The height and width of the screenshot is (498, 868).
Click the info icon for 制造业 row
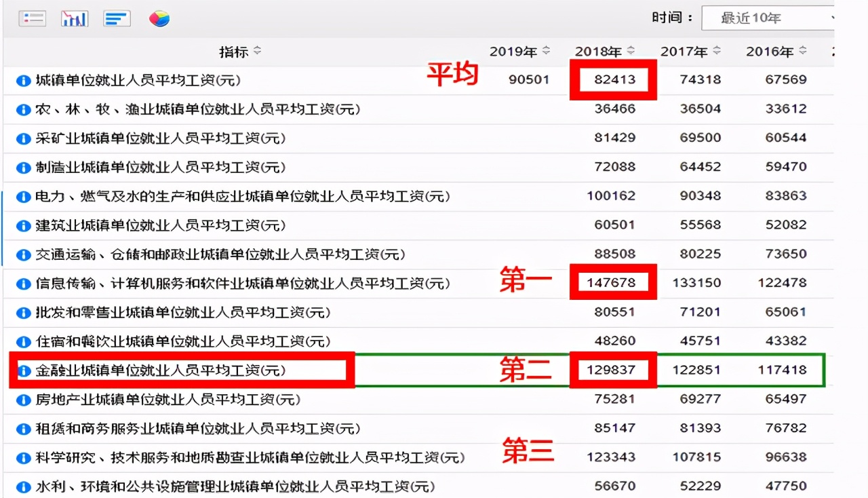22,167
